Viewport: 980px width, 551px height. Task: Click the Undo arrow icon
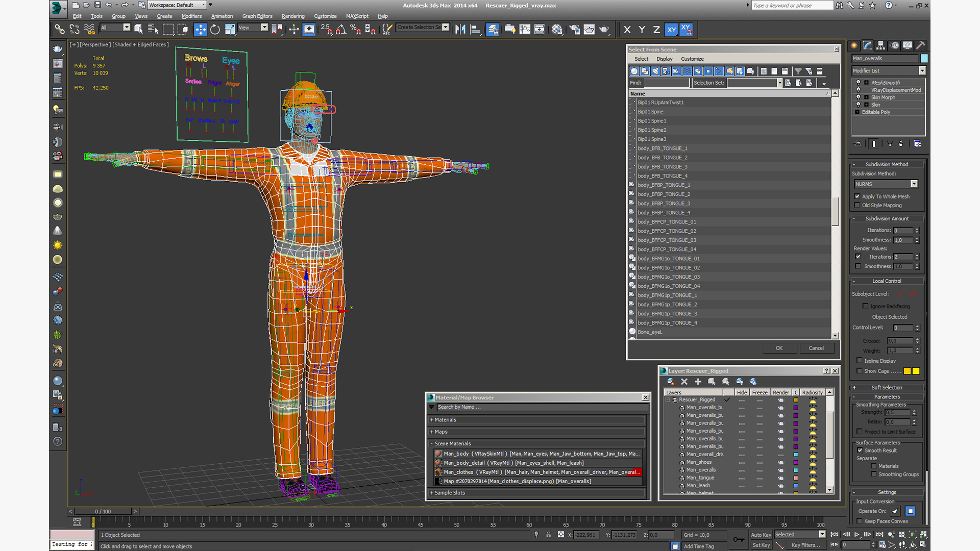pos(108,5)
